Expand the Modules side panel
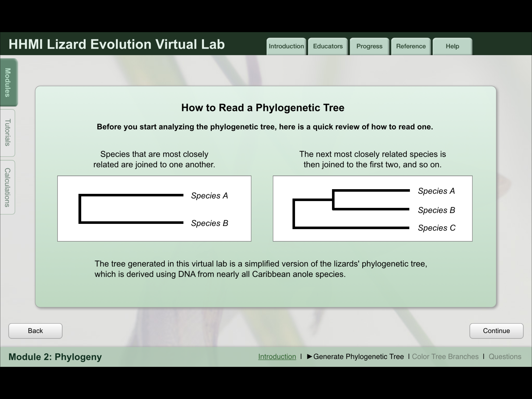This screenshot has height=399, width=532. 8,82
